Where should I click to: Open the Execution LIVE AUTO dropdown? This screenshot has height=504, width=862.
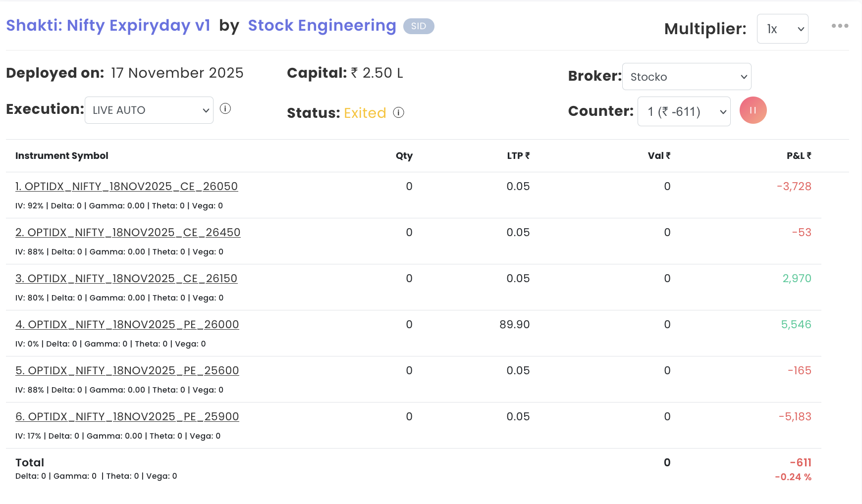(149, 110)
